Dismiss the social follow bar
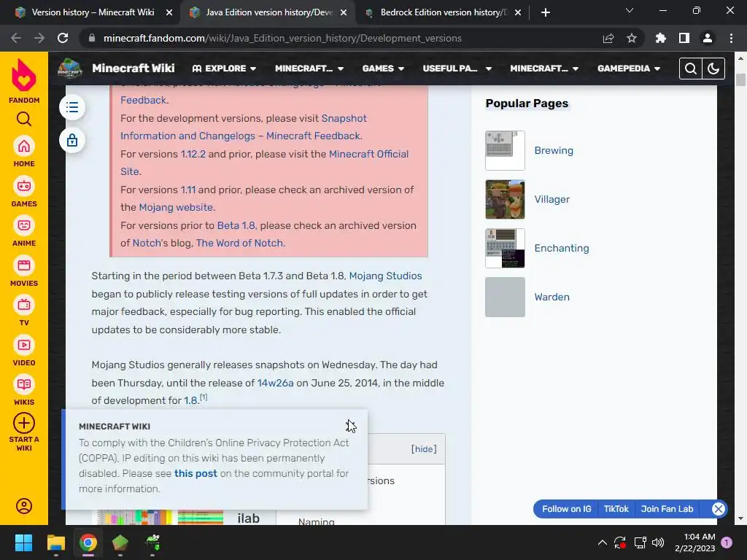This screenshot has height=560, width=747. [x=719, y=509]
